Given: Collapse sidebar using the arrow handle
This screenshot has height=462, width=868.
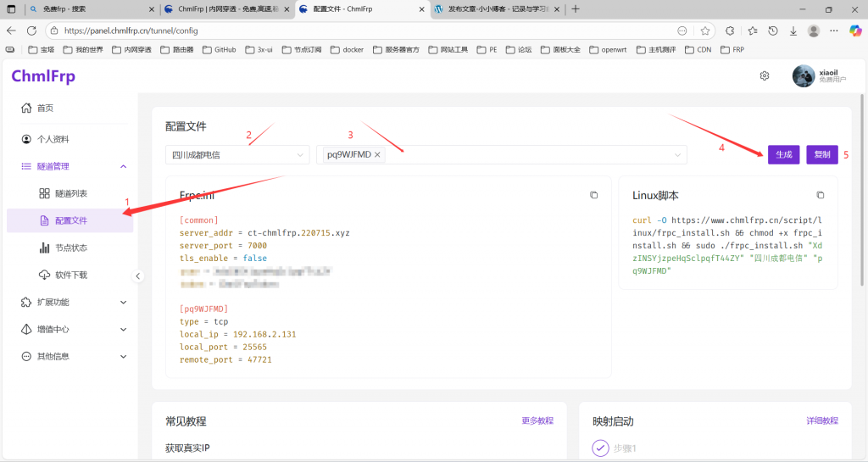Looking at the screenshot, I should (x=138, y=276).
